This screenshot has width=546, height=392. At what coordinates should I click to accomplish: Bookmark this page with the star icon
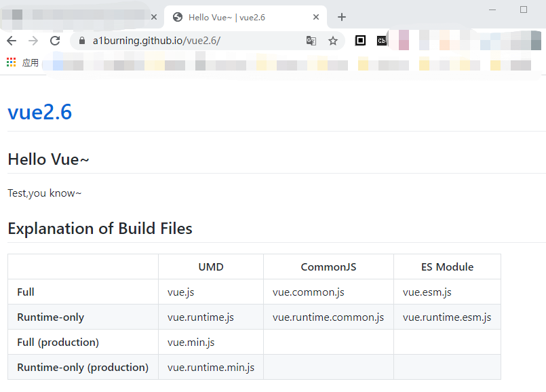coord(333,41)
